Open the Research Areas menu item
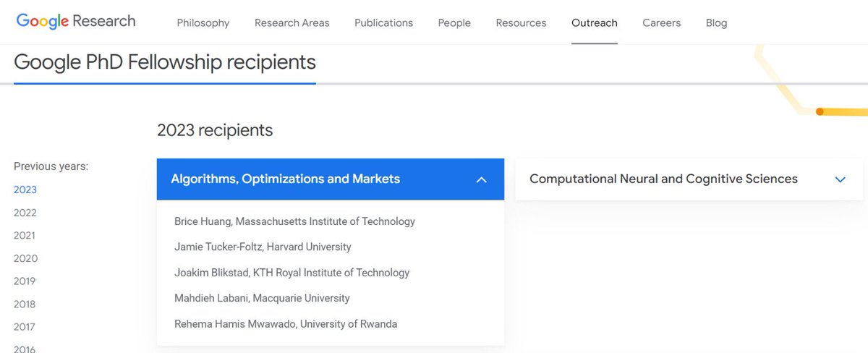Image resolution: width=868 pixels, height=353 pixels. point(292,22)
